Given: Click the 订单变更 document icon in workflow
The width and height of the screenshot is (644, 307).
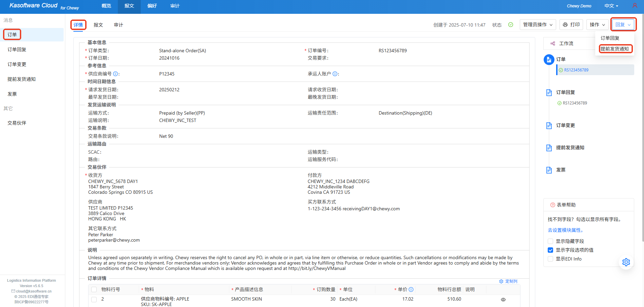Looking at the screenshot, I should [x=549, y=126].
